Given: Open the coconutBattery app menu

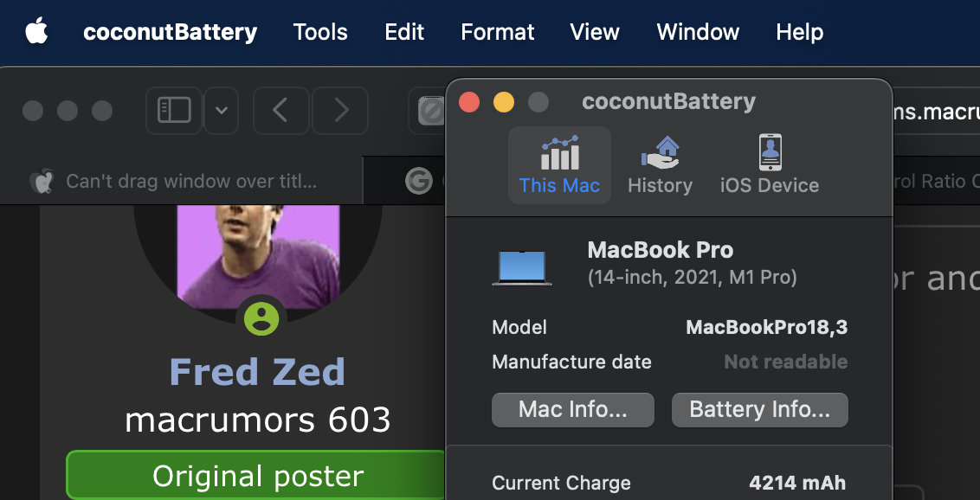Looking at the screenshot, I should (x=170, y=32).
